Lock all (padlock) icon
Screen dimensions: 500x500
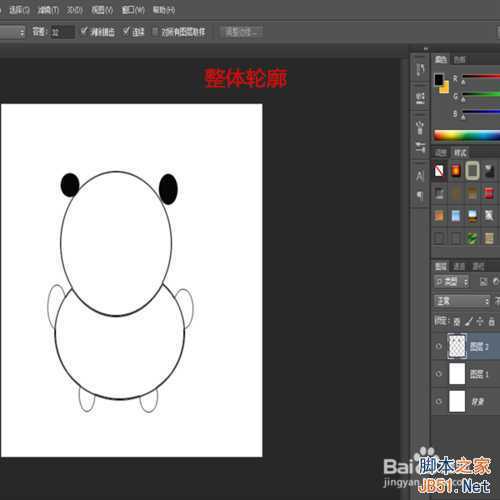[491, 322]
